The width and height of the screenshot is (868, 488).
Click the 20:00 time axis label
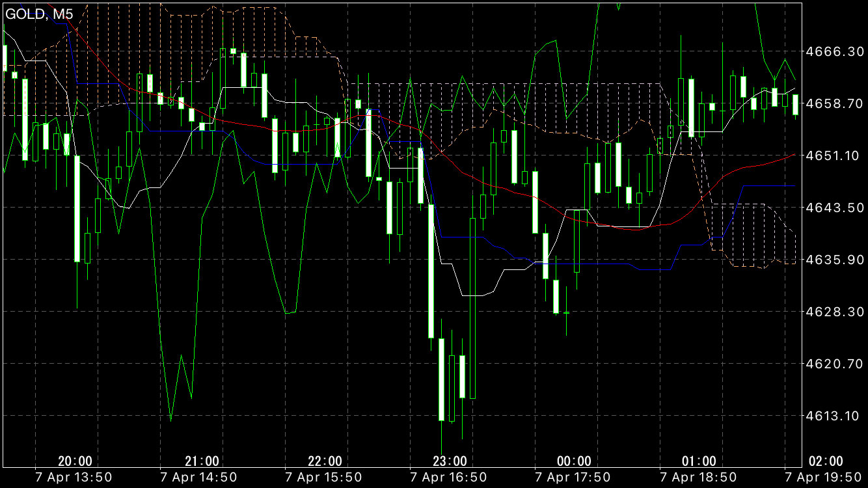pyautogui.click(x=75, y=461)
